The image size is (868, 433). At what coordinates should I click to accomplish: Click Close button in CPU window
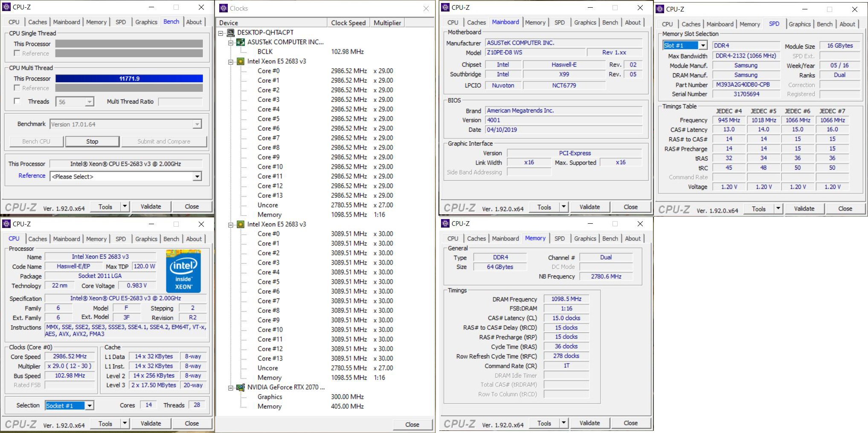[192, 424]
